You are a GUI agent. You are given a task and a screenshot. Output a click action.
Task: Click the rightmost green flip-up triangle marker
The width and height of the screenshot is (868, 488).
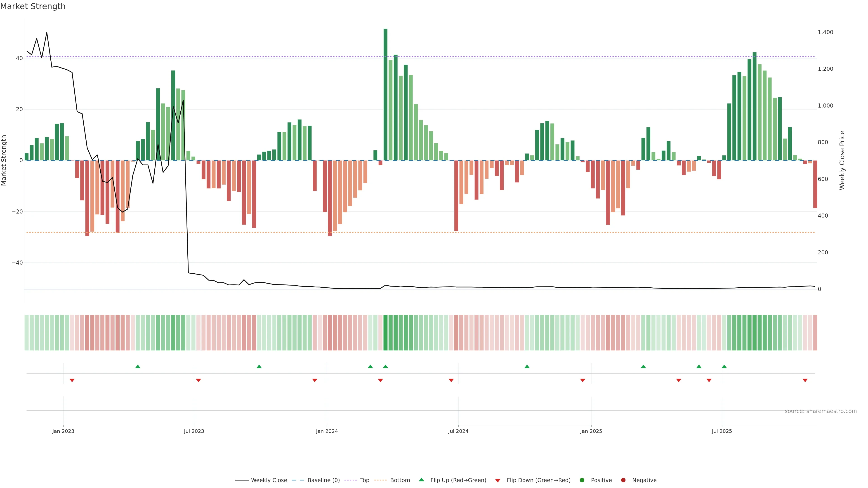tap(724, 366)
